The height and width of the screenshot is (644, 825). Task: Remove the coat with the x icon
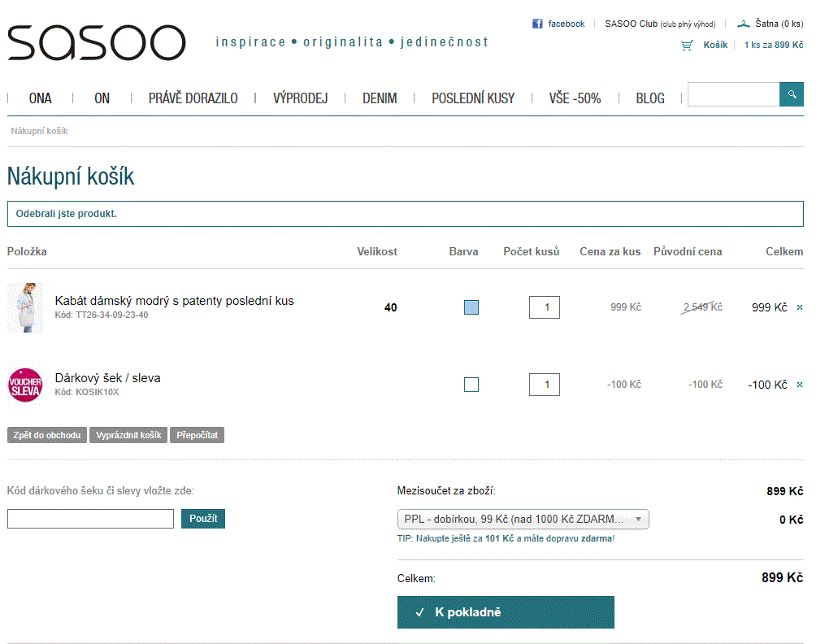(x=800, y=307)
